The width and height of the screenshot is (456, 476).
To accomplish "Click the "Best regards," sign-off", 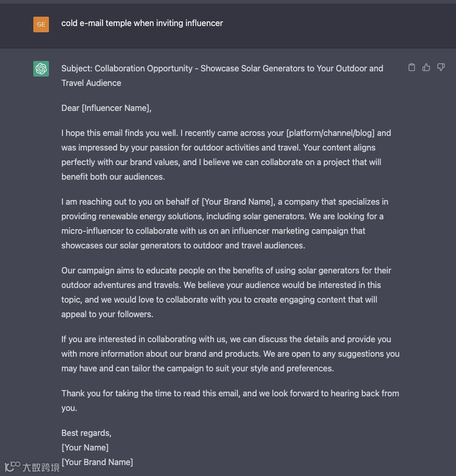I will pos(86,433).
